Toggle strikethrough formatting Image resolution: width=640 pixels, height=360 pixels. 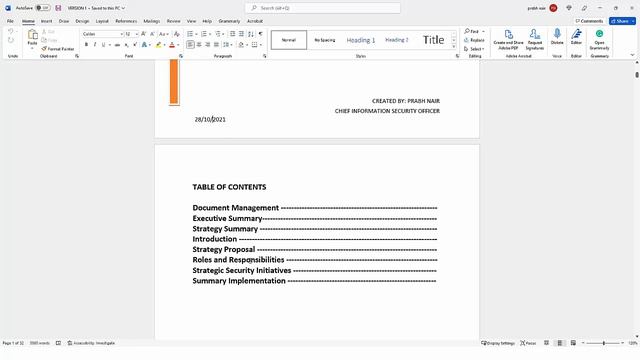(x=117, y=45)
